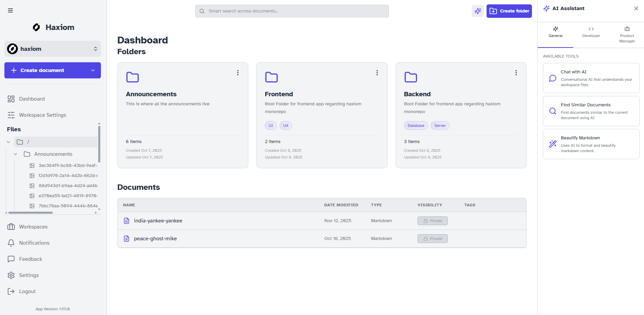Select the Dashboard icon in the sidebar
This screenshot has height=315, width=644.
pos(11,99)
